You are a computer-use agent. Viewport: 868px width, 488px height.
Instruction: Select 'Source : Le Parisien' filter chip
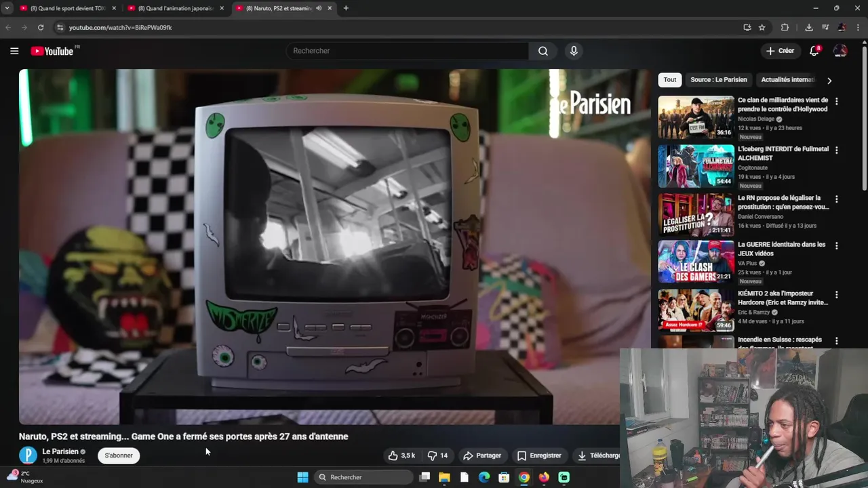click(718, 80)
